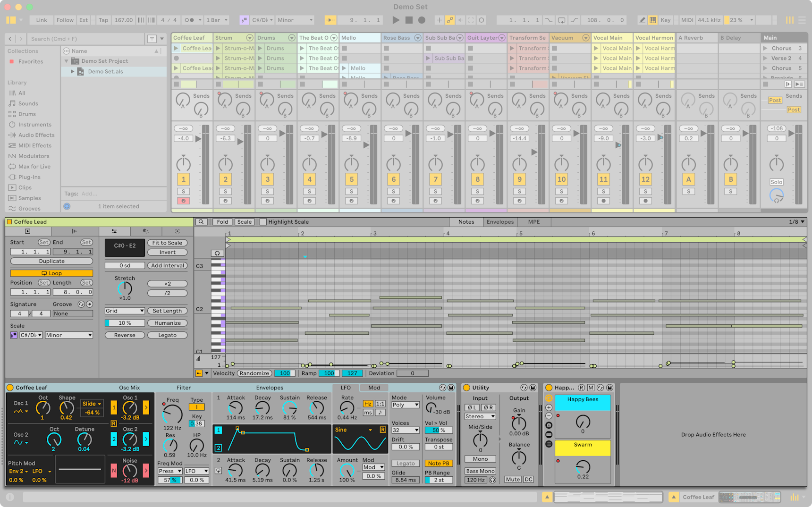Enter MIDI mapping mode
Image resolution: width=812 pixels, height=507 pixels.
(686, 20)
